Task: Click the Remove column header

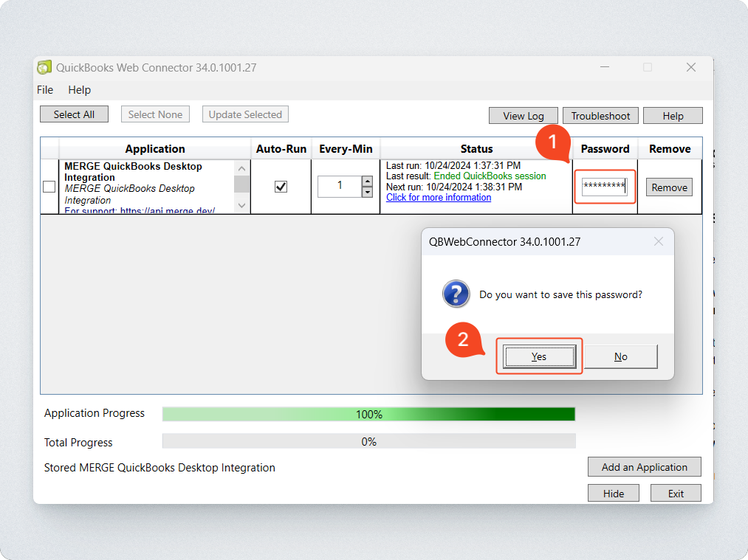Action: click(x=670, y=149)
